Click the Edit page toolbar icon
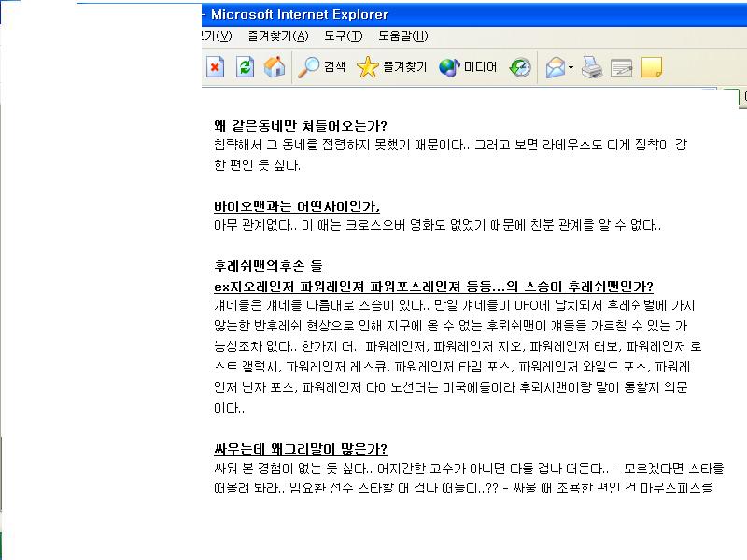 (621, 67)
